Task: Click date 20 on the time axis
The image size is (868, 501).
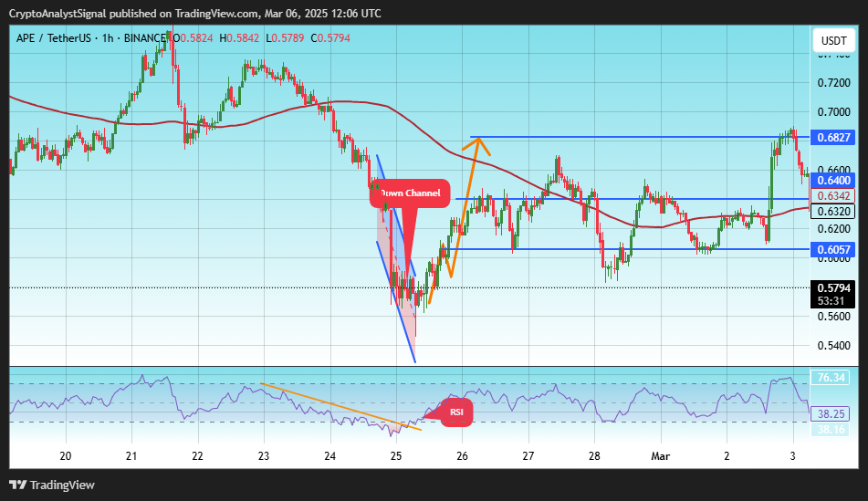Action: (66, 456)
